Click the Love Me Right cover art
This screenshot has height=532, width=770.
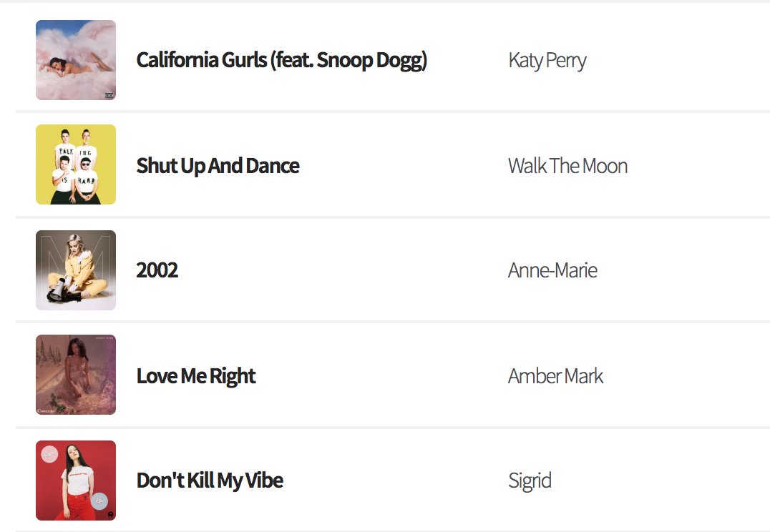point(76,375)
